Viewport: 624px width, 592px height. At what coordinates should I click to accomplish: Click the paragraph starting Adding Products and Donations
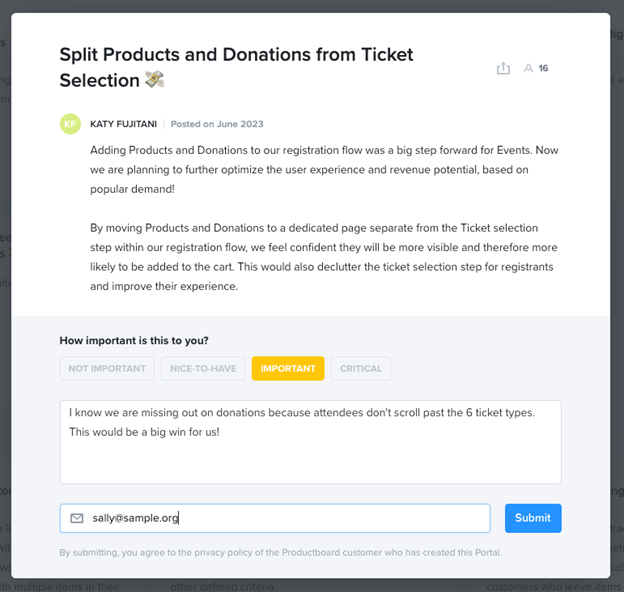click(x=324, y=169)
